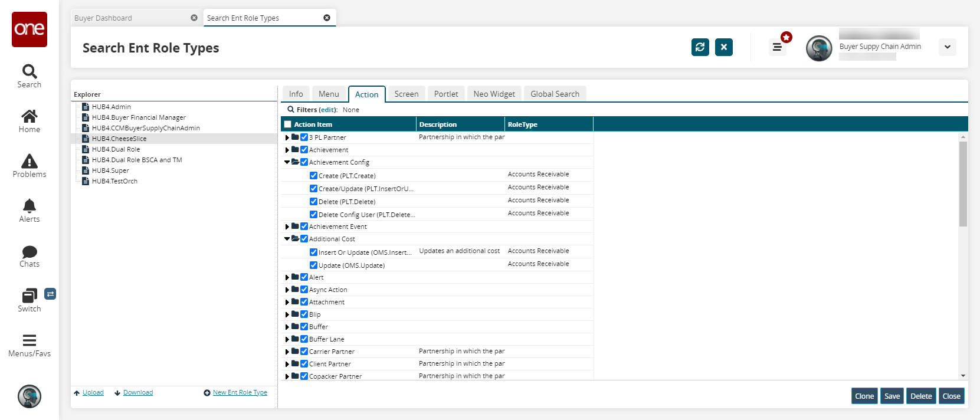Toggle the Delete (PLT.Delete) checkbox
This screenshot has height=420, width=980.
tap(314, 202)
